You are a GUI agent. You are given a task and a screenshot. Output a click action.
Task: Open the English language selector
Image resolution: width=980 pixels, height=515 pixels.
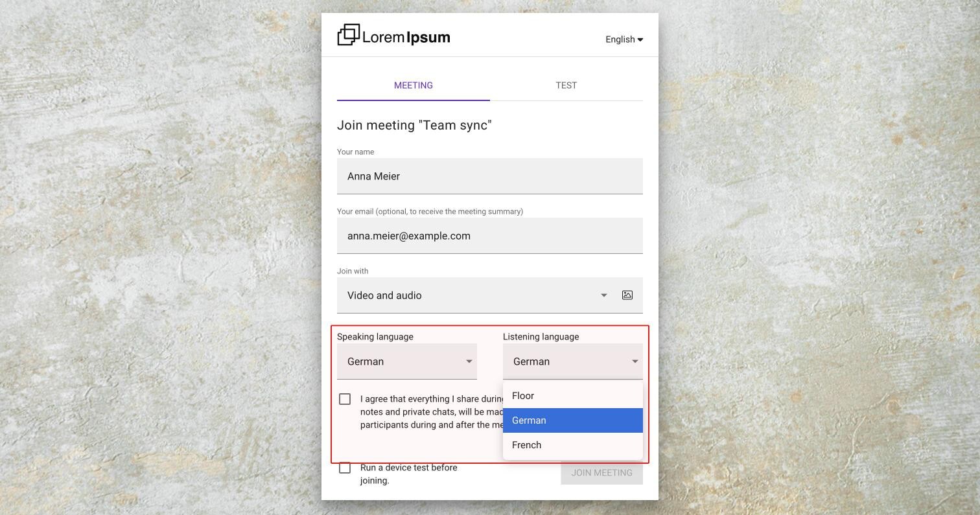(x=624, y=40)
